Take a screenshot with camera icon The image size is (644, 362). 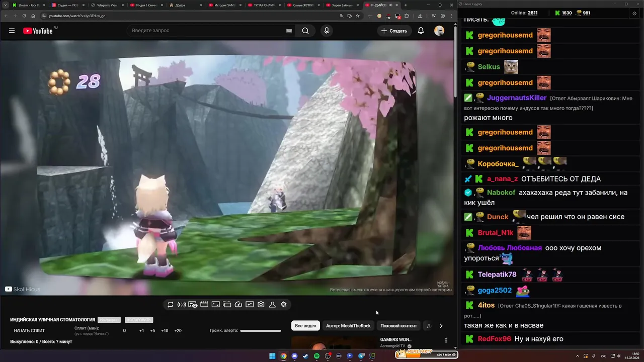261,305
